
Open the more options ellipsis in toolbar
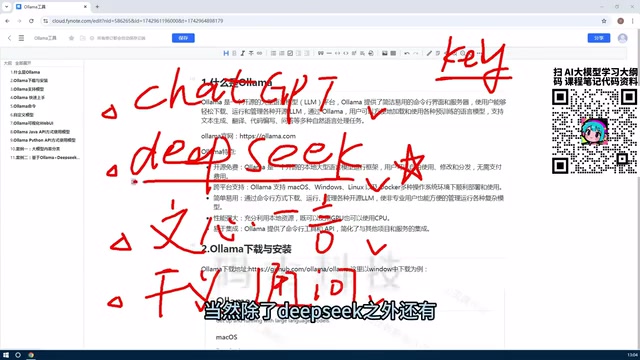click(x=479, y=53)
